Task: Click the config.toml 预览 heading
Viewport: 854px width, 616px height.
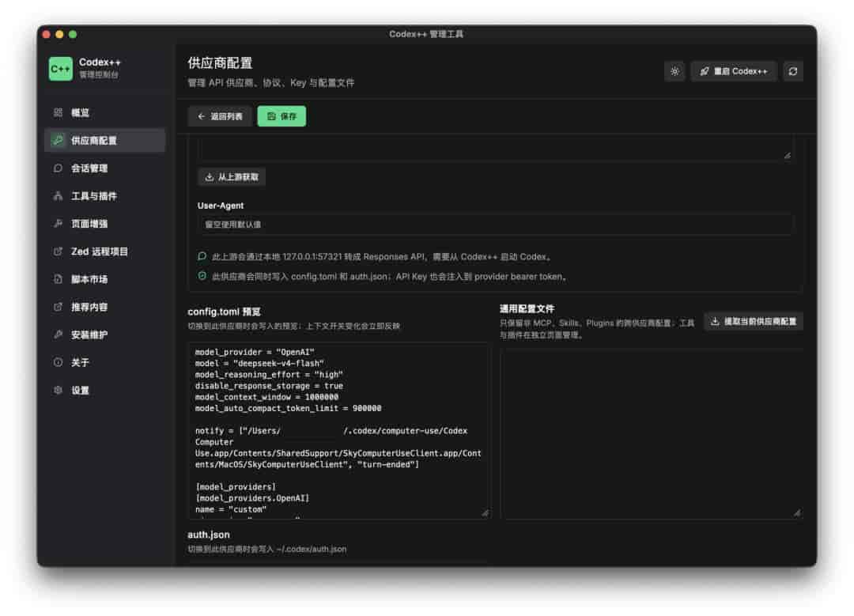Action: (224, 312)
